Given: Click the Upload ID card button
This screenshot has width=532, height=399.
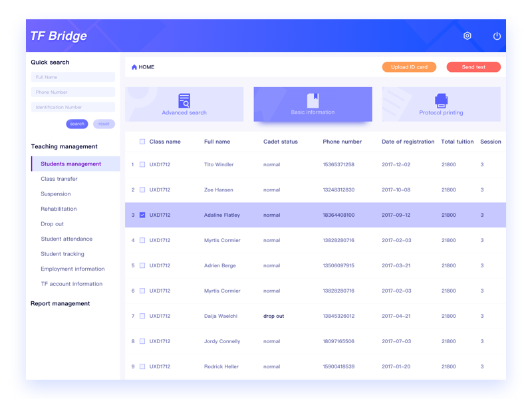Looking at the screenshot, I should click(x=409, y=66).
